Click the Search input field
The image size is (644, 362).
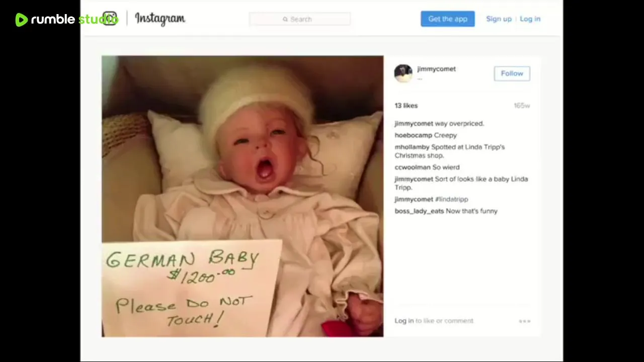coord(300,19)
